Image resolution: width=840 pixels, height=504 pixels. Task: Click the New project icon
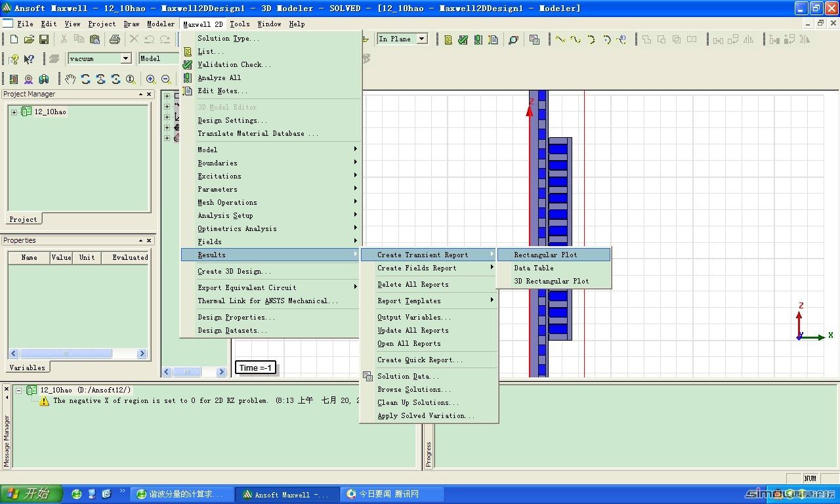[x=14, y=39]
